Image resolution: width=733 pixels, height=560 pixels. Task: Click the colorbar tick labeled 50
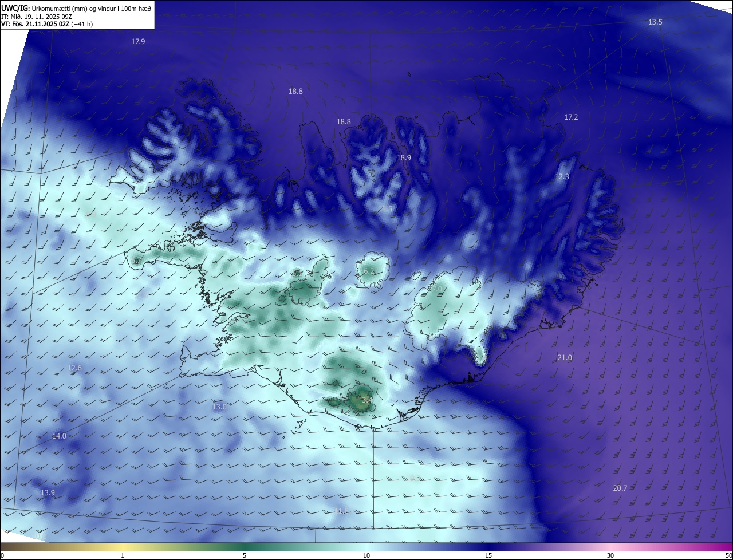[x=729, y=555]
